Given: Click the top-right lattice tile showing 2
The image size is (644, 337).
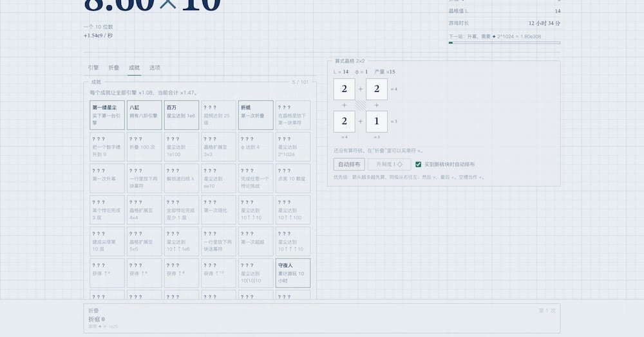Looking at the screenshot, I should [377, 89].
